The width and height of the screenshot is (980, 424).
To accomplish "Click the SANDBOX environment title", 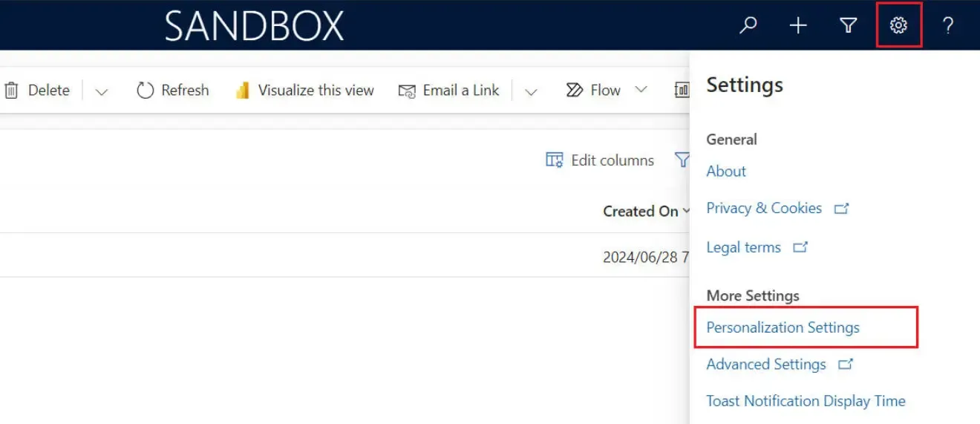I will click(x=254, y=26).
